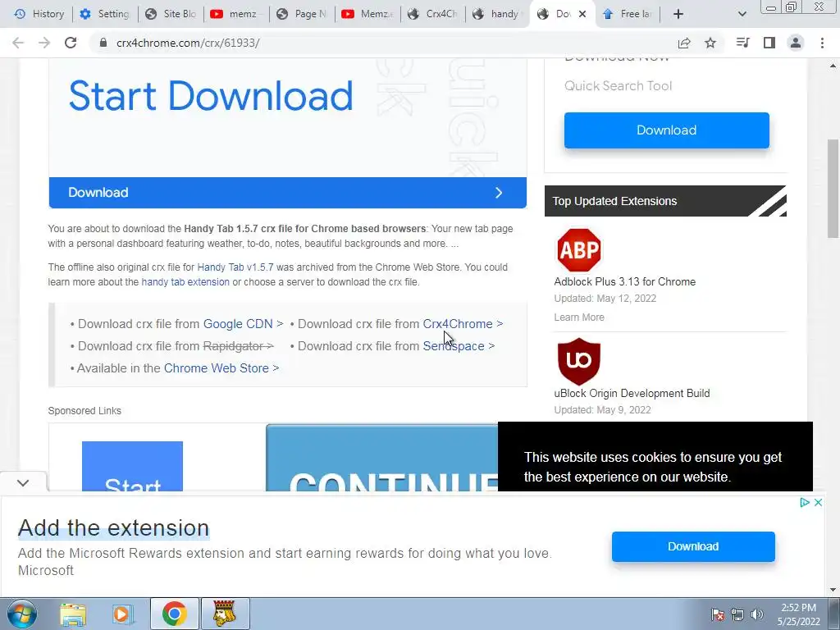Expand the tab search dropdown
The height and width of the screenshot is (630, 840).
pos(742,14)
